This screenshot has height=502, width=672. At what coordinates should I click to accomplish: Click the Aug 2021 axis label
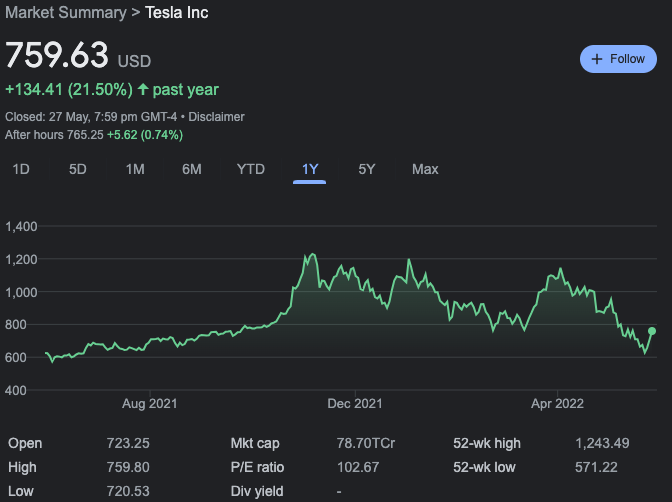pyautogui.click(x=149, y=404)
